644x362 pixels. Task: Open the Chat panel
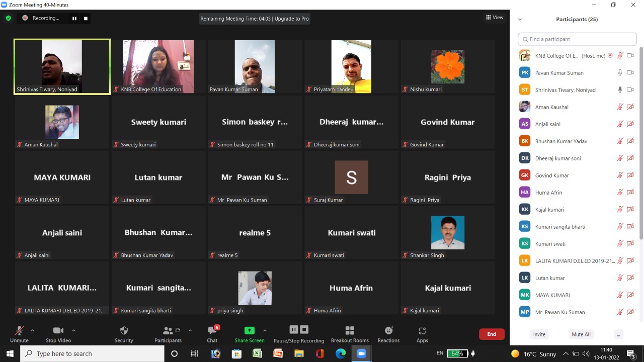(212, 334)
